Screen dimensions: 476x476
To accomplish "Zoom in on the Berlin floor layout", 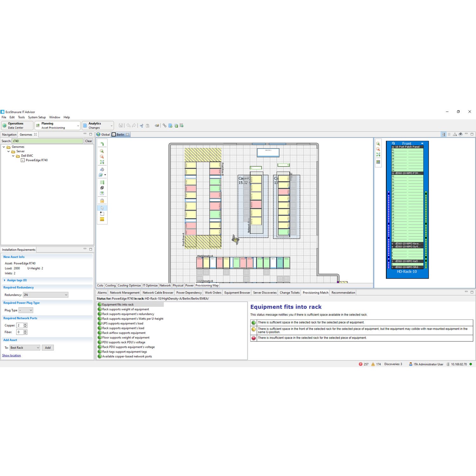I will coord(102,151).
